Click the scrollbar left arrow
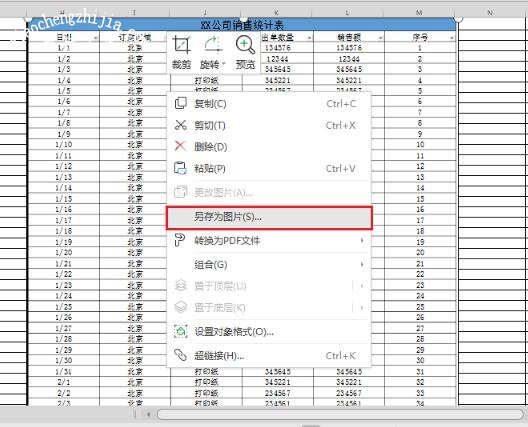Viewport: 528px width, 427px height. click(148, 415)
